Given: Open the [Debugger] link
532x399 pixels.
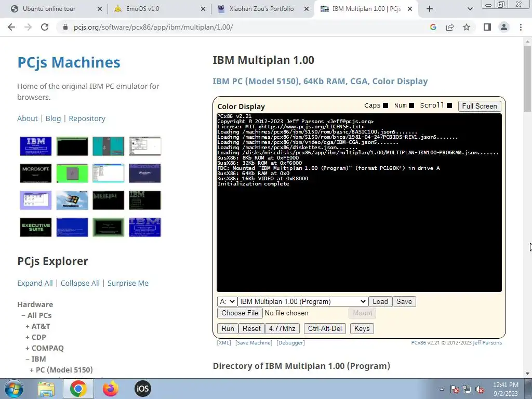Looking at the screenshot, I should click(x=291, y=343).
